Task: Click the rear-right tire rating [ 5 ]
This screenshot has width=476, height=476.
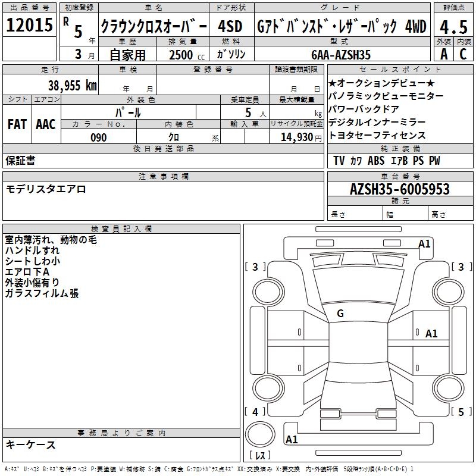Action: 462,412
